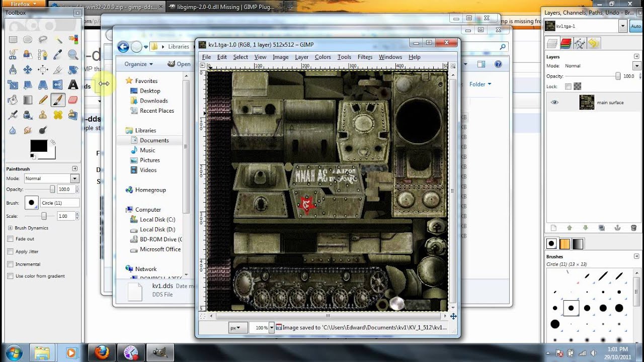Screen dimensions: 644x362
Task: Open Paintbrush tool options panel menu
Action: [75, 168]
